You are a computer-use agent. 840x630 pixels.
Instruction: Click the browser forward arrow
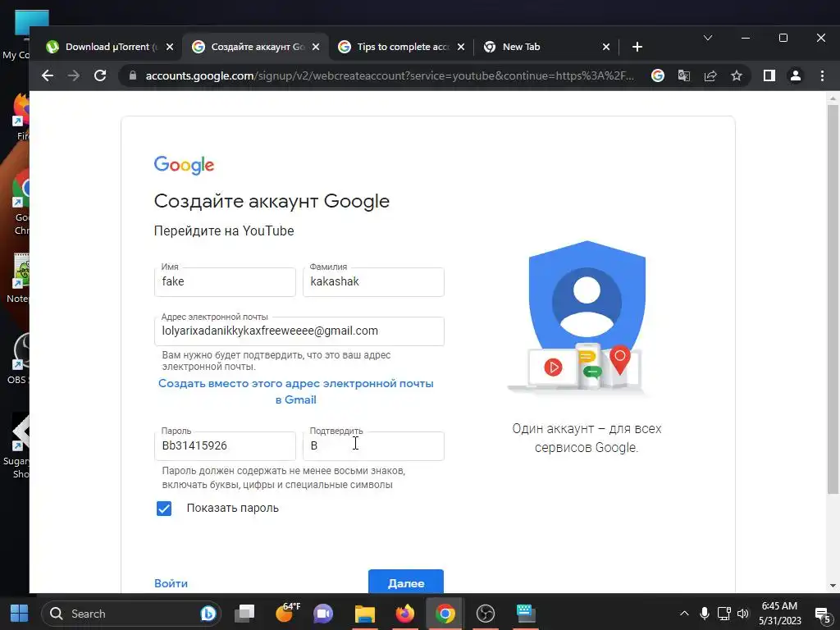click(x=74, y=75)
